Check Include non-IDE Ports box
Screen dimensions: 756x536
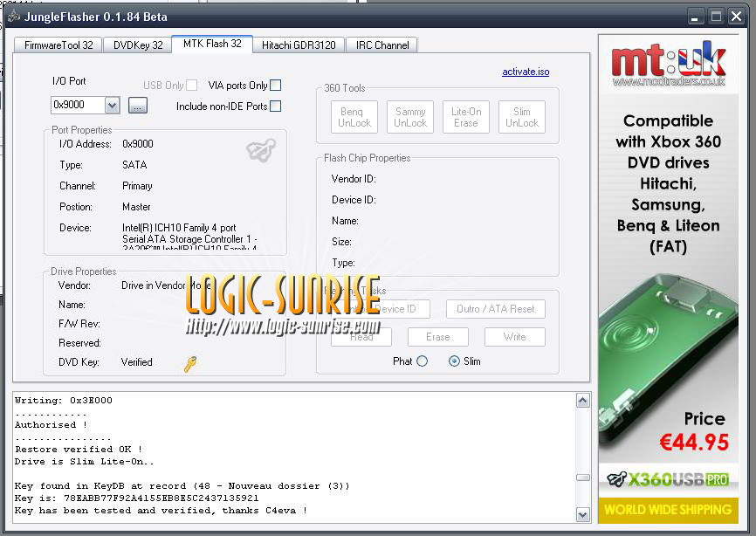pos(275,106)
